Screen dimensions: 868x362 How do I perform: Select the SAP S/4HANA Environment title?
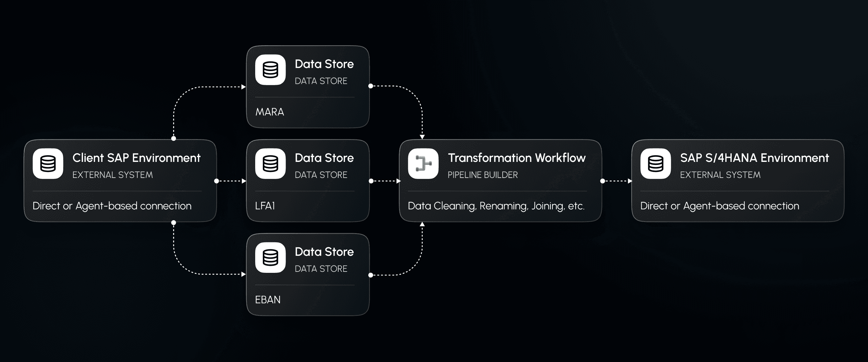754,158
